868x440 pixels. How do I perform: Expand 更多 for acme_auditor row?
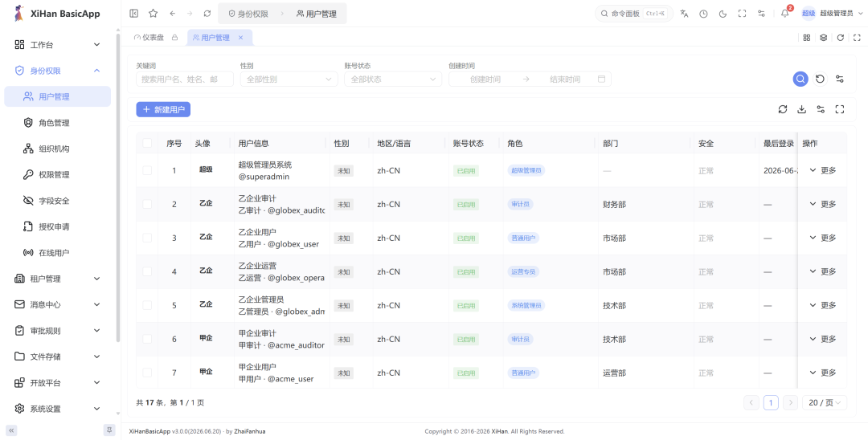click(823, 339)
